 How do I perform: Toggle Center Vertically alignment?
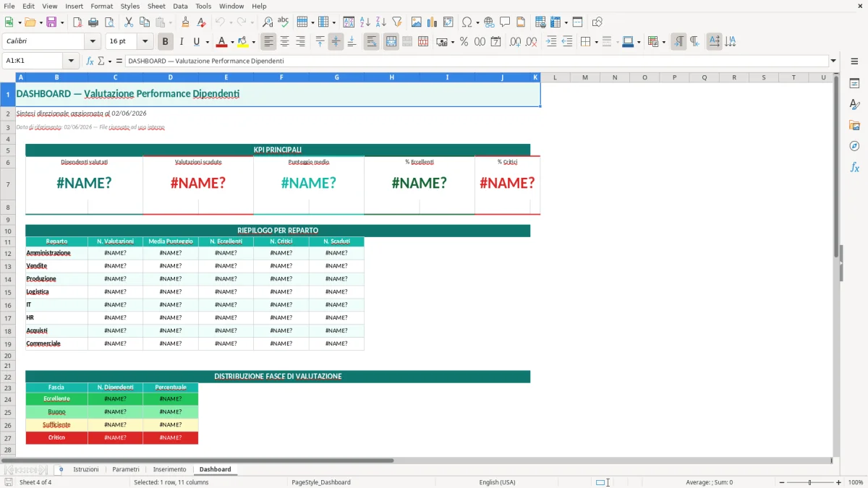point(336,42)
